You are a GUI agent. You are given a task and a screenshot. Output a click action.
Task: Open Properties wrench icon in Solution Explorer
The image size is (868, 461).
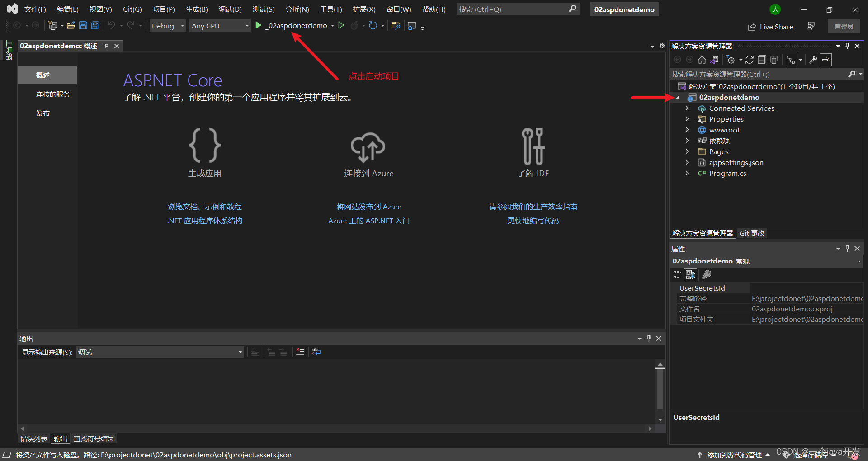[x=813, y=60]
